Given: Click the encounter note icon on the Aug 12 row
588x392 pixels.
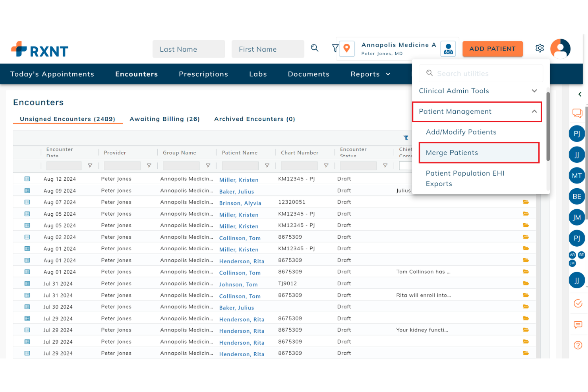Looking at the screenshot, I should point(27,178).
